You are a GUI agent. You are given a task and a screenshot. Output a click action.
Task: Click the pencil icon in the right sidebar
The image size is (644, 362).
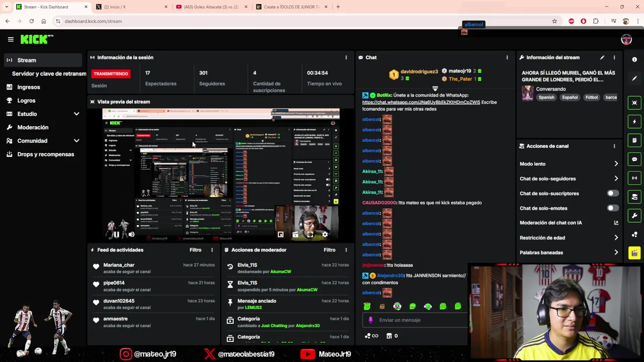pyautogui.click(x=634, y=78)
